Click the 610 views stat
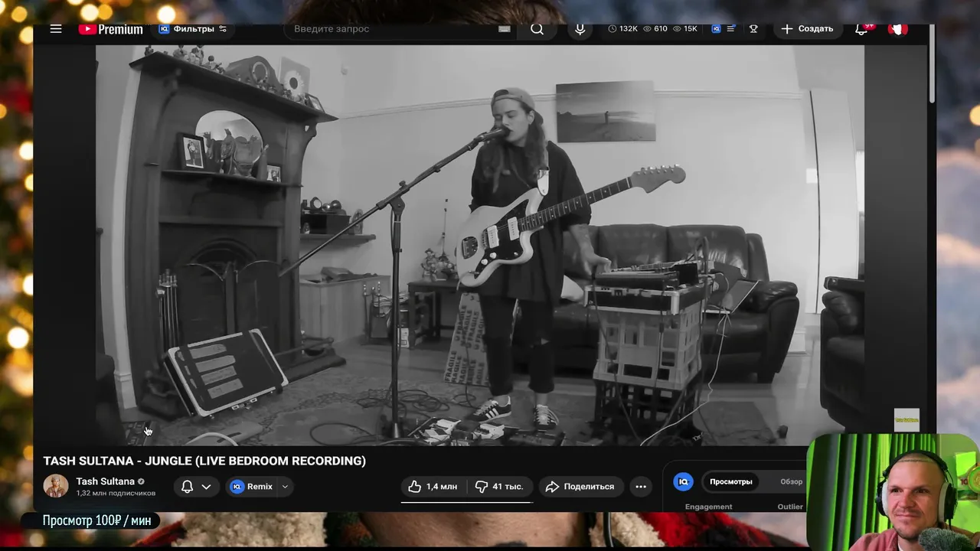 (x=655, y=29)
